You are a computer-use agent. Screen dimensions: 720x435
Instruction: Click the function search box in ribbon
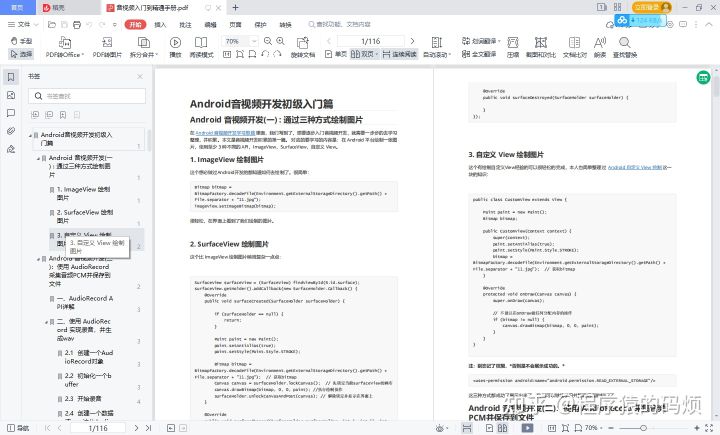340,24
